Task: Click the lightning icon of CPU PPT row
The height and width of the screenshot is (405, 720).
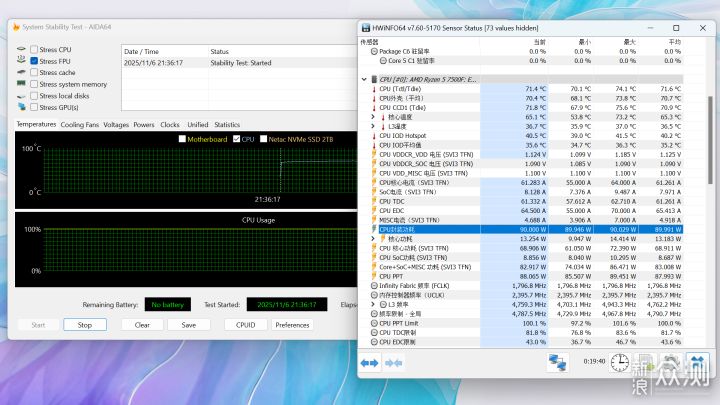Action: pyautogui.click(x=374, y=276)
